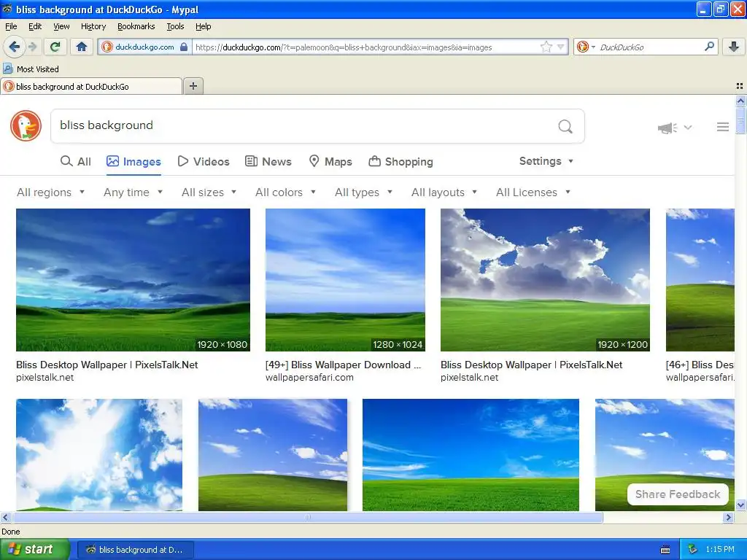The height and width of the screenshot is (560, 747).
Task: Open a new tab with plus button
Action: 193,86
